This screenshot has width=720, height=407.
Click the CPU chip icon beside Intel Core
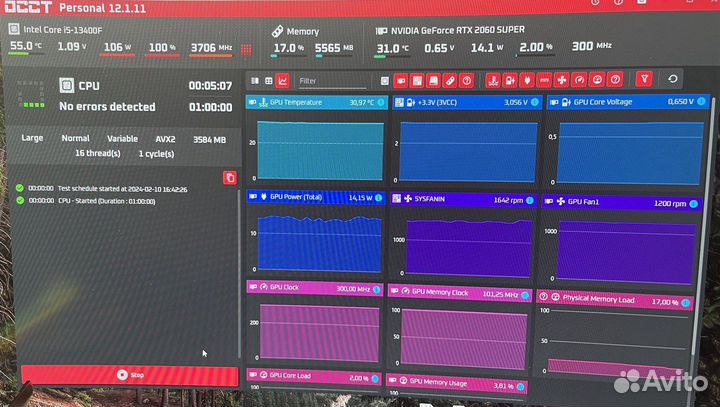pos(14,29)
